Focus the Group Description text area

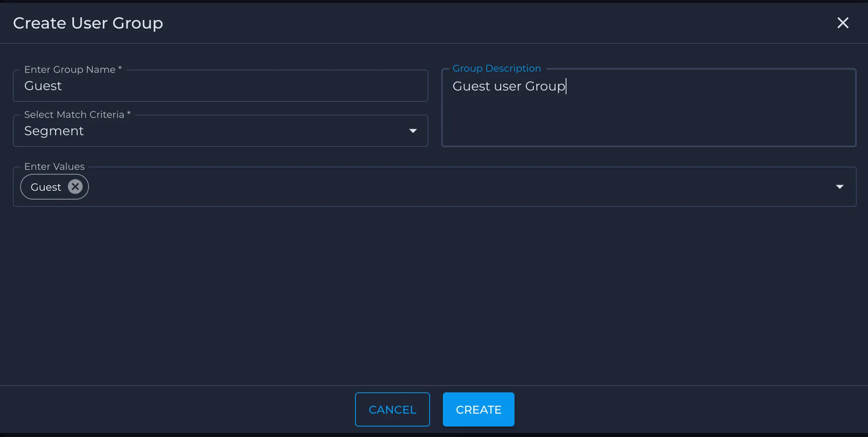coord(649,108)
